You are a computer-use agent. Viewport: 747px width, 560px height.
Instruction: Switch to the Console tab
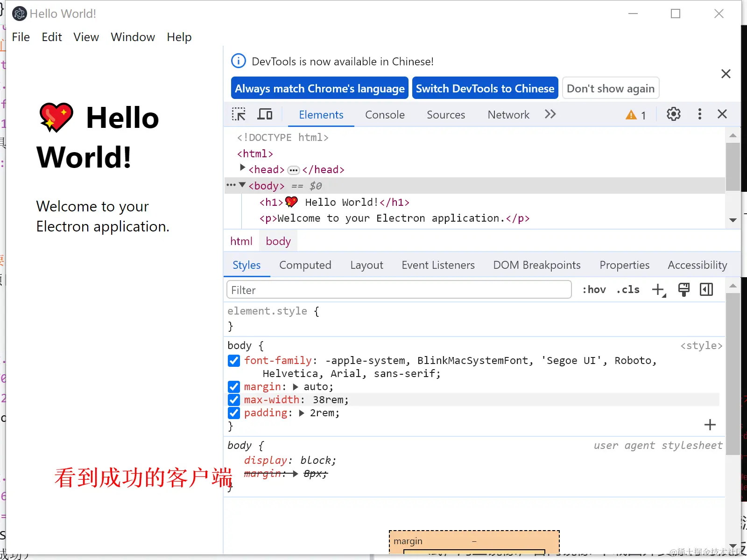coord(385,115)
